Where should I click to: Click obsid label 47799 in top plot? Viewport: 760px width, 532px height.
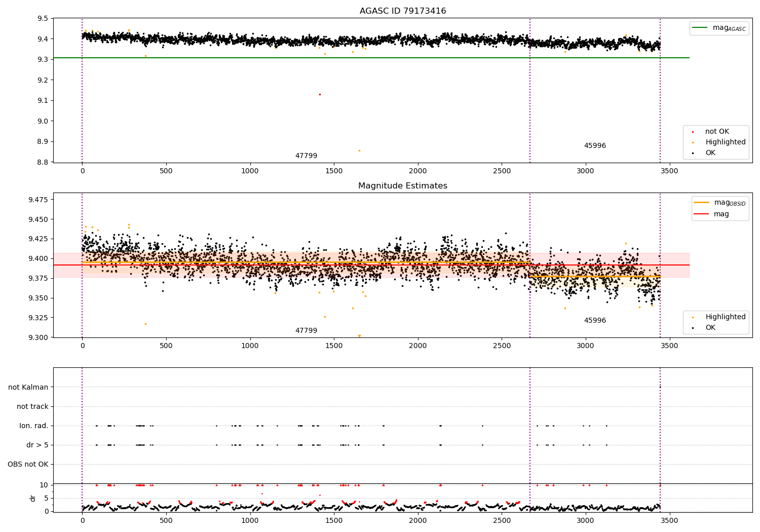pyautogui.click(x=306, y=156)
